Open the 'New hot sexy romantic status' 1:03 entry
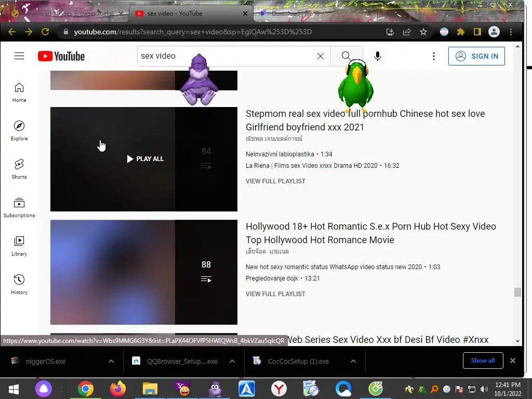The width and height of the screenshot is (532, 399). coord(343,267)
